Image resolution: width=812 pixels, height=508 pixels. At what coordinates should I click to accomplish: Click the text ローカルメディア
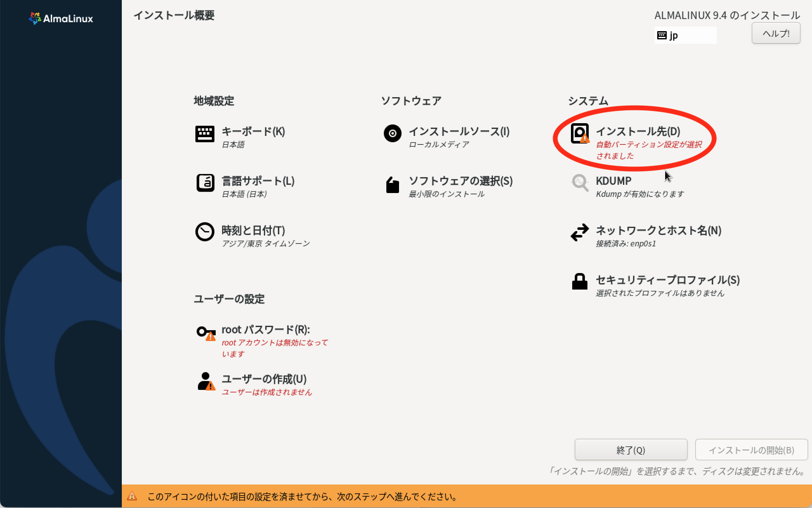pyautogui.click(x=439, y=144)
